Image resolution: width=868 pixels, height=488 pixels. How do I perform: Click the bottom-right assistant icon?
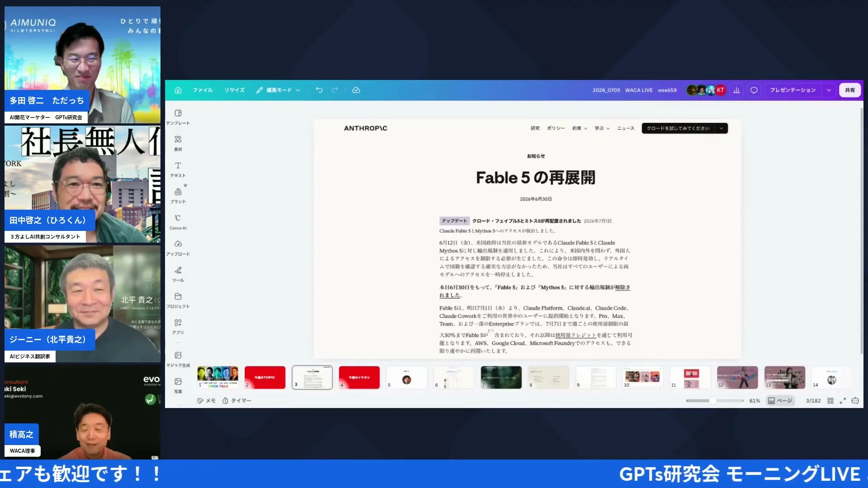(x=855, y=401)
